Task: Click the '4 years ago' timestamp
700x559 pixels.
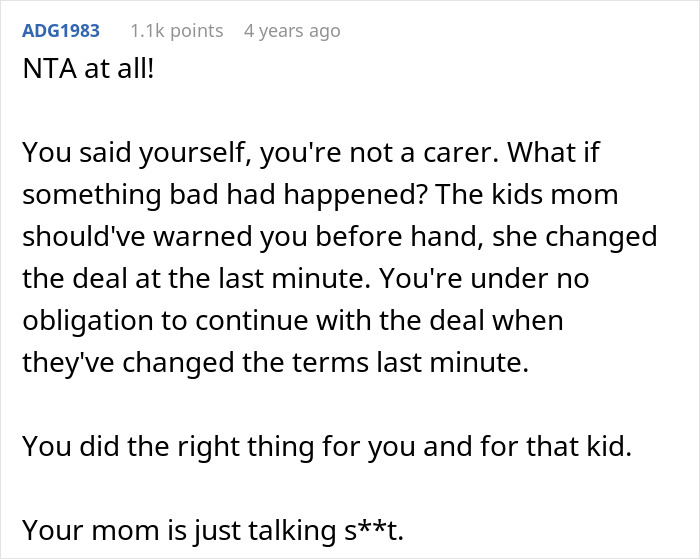Action: 292,31
